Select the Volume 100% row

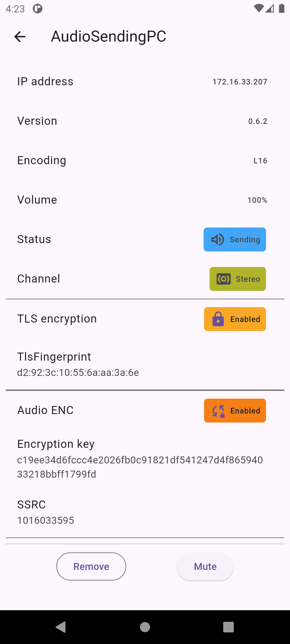[145, 200]
